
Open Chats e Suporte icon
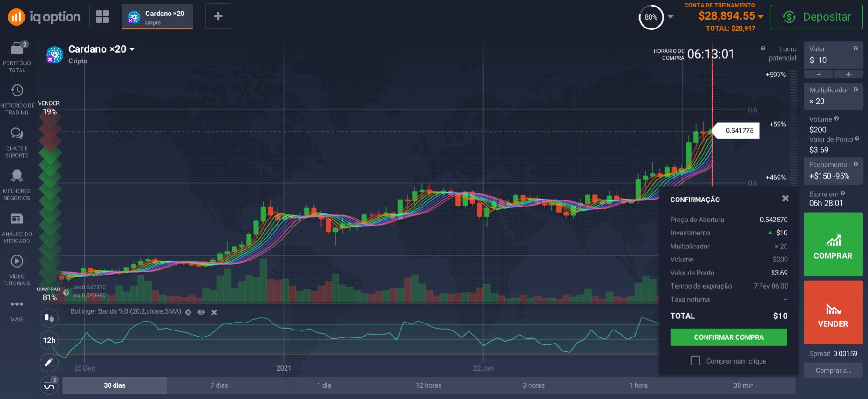coord(17,134)
